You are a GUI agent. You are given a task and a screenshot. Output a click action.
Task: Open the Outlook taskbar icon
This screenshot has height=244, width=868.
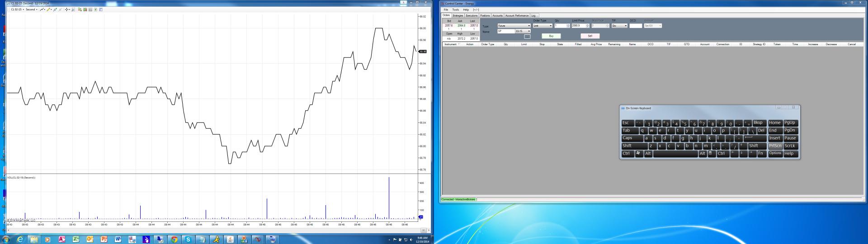pyautogui.click(x=90, y=239)
